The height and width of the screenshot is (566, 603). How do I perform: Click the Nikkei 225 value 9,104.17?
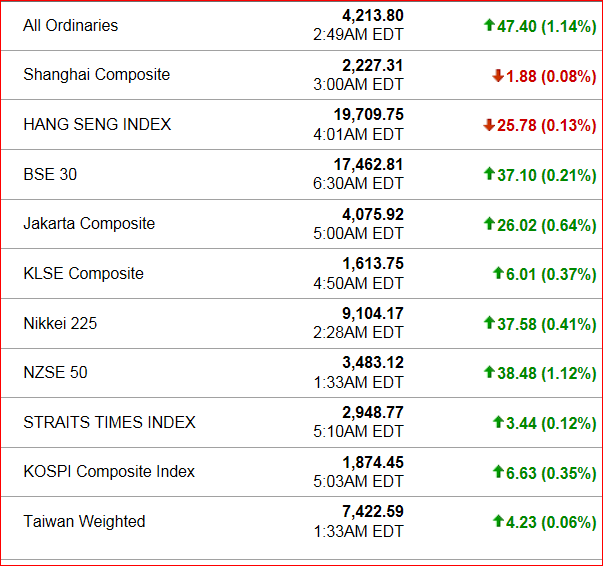(373, 313)
